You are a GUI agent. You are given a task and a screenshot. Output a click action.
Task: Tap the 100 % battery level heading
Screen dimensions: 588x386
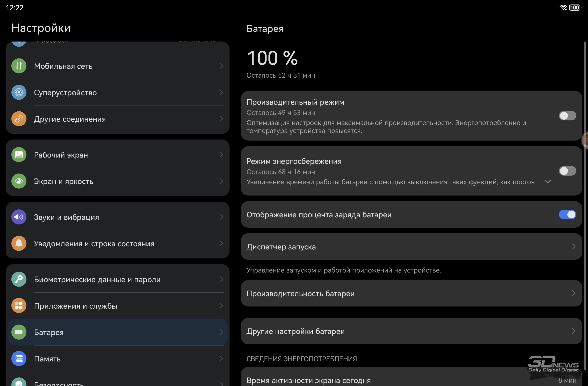click(x=272, y=58)
